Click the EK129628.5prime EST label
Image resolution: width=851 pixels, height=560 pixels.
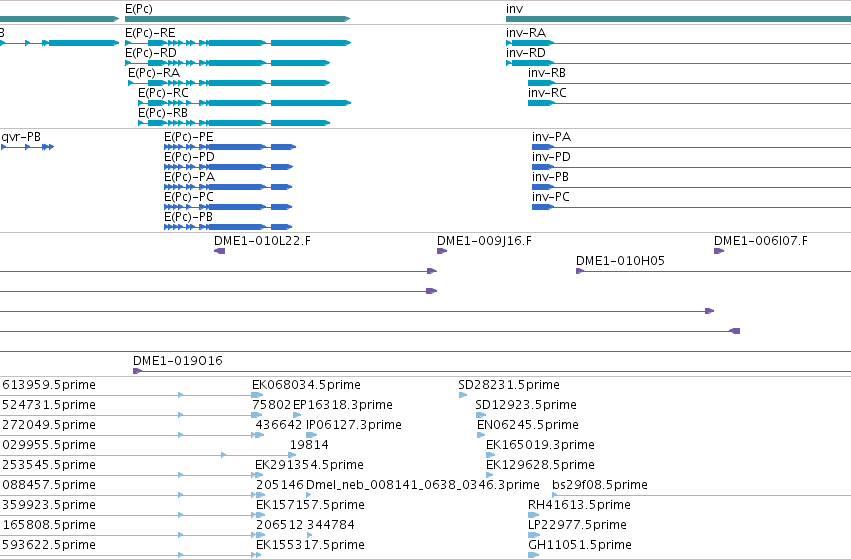tap(541, 466)
